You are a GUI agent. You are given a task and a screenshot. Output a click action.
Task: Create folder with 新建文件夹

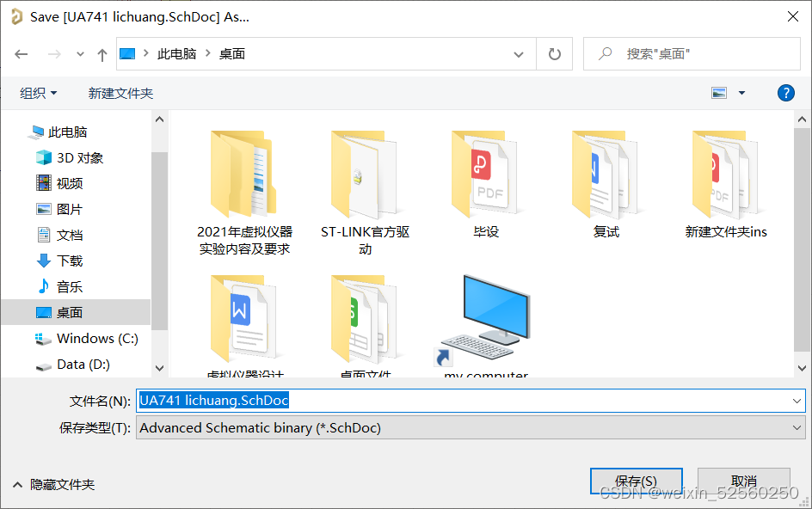120,93
